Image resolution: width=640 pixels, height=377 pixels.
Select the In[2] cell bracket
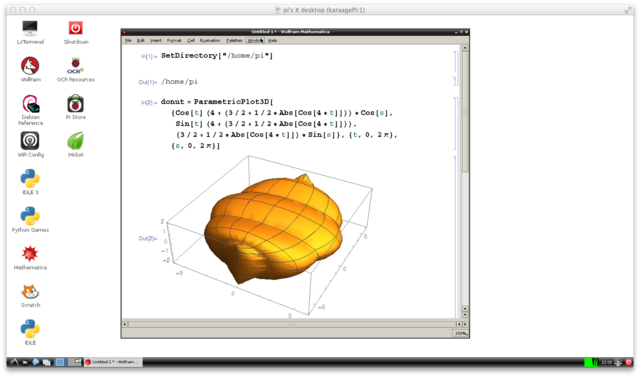455,124
